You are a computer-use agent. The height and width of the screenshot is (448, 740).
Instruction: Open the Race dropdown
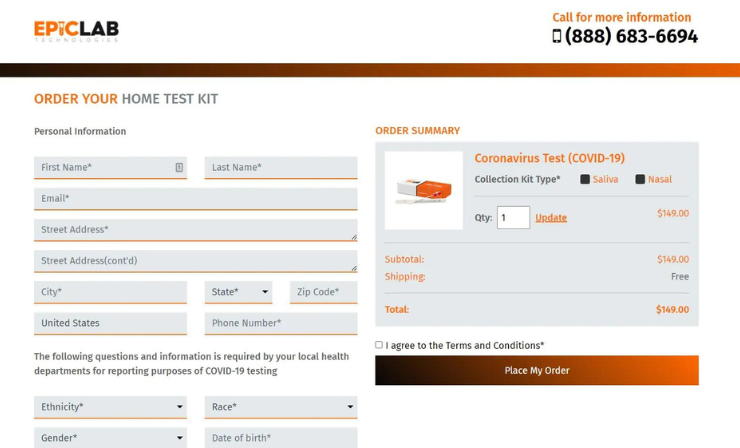coord(280,407)
